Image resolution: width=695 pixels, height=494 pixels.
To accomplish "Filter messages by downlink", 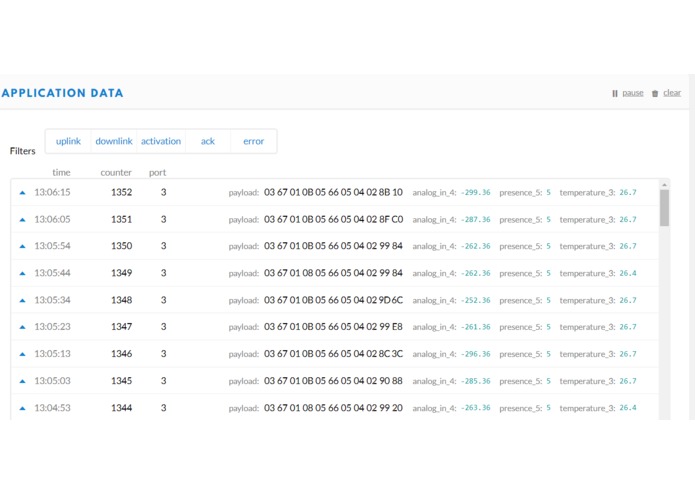I will click(114, 141).
